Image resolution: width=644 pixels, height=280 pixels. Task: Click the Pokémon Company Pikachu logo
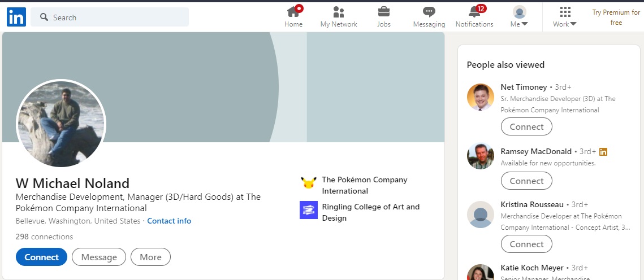[309, 182]
